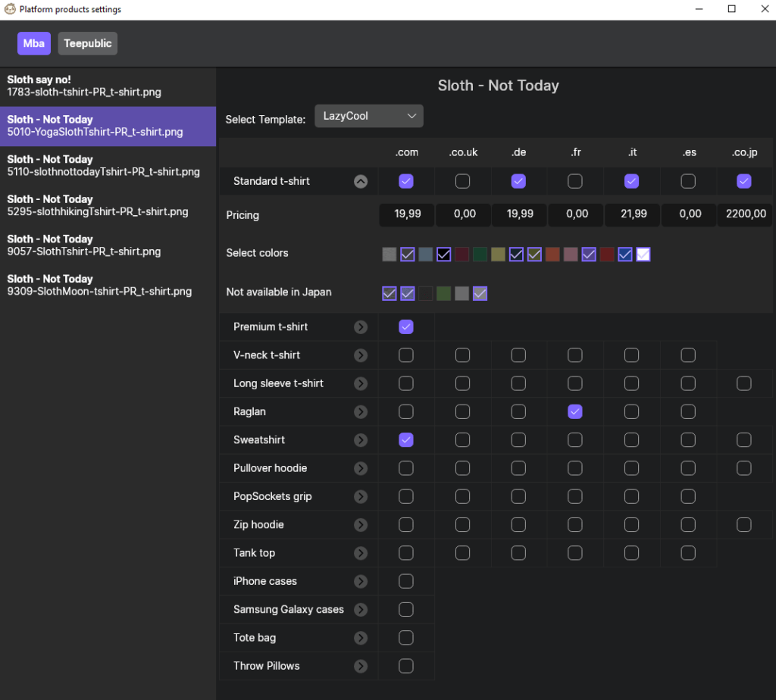
Task: Deselect the royal blue color swatch
Action: 625,255
